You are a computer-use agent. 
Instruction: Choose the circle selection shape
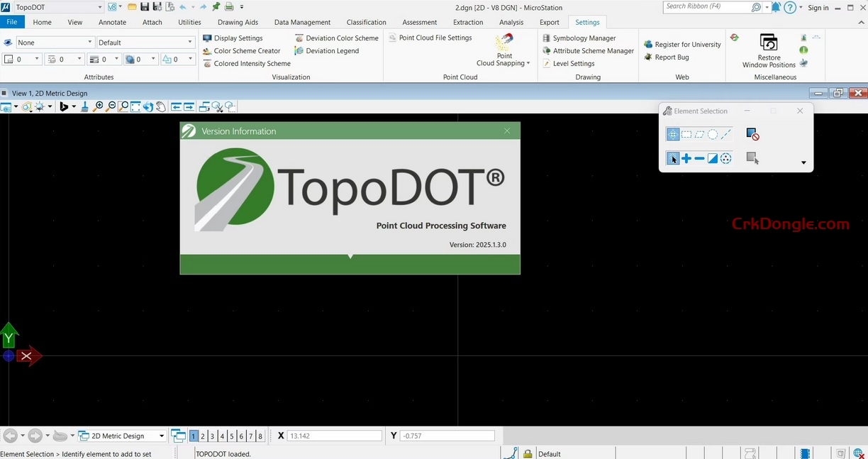[x=712, y=133]
